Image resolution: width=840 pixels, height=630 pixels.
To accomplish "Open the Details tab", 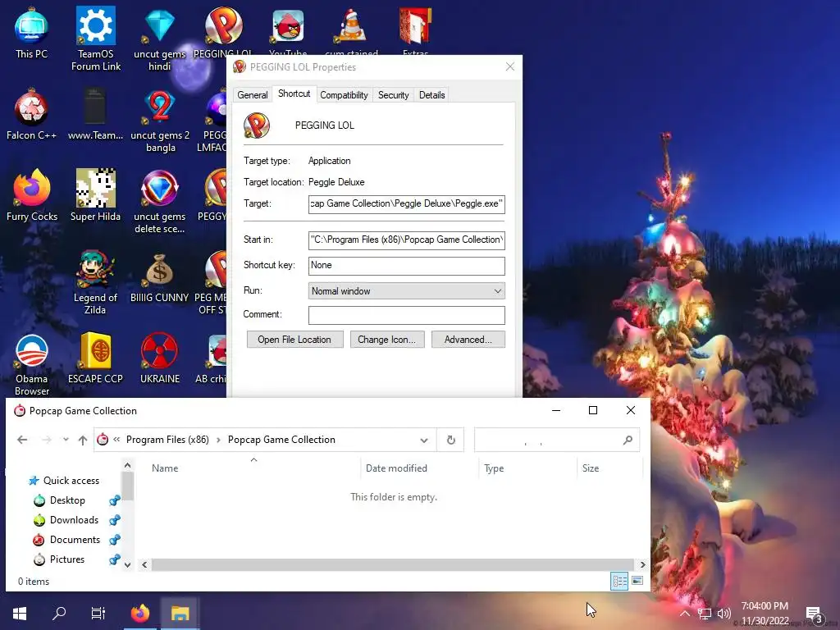I will coord(431,95).
